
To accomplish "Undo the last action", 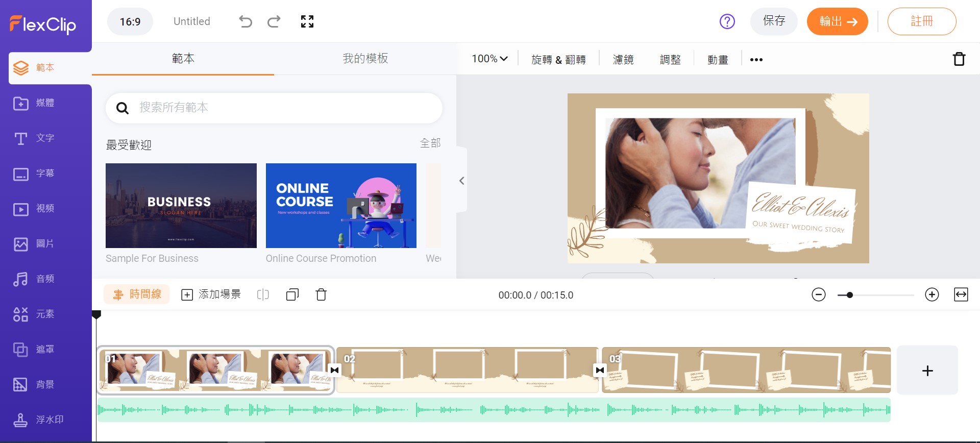I will tap(246, 21).
